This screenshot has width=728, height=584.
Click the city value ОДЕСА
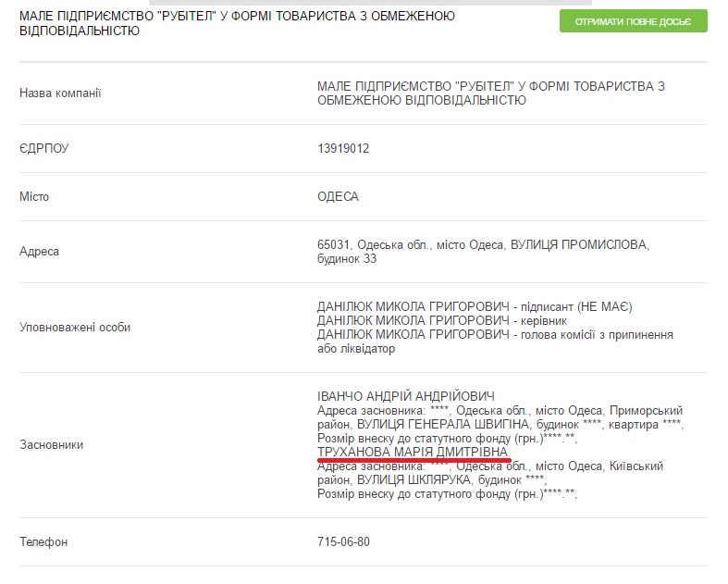tap(338, 197)
